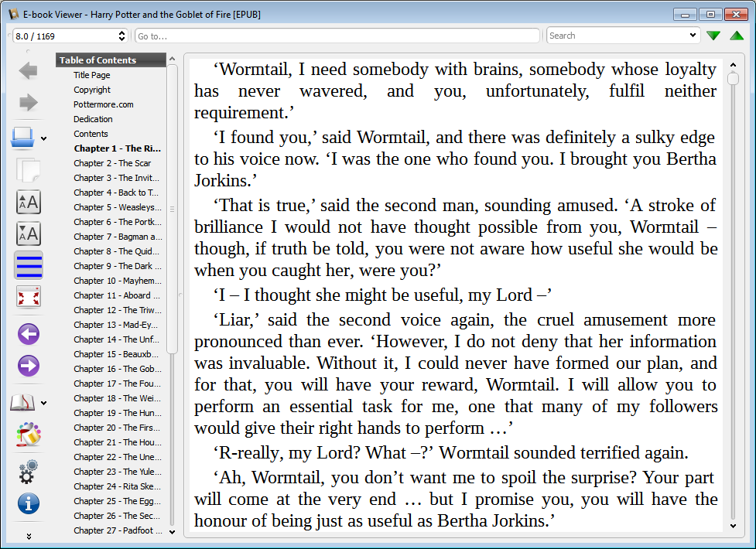This screenshot has width=756, height=549.
Task: Click the Forward arrow icon in sidebar
Action: click(x=28, y=102)
